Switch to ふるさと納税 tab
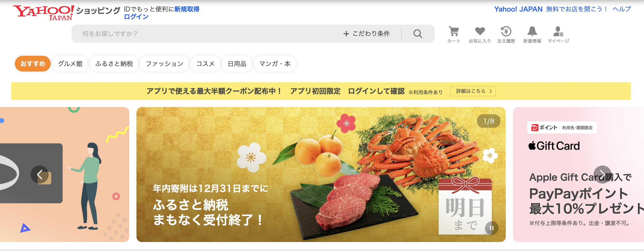The width and height of the screenshot is (644, 251). coord(114,64)
